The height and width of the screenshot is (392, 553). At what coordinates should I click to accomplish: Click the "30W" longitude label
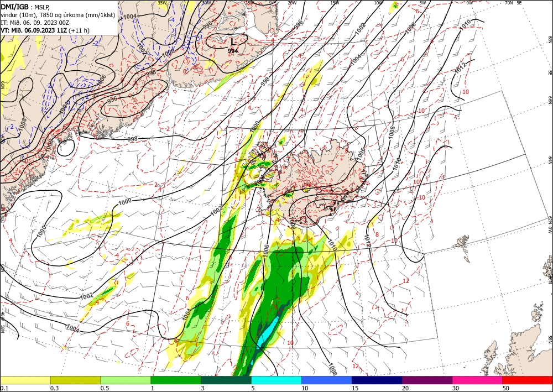pos(207,3)
